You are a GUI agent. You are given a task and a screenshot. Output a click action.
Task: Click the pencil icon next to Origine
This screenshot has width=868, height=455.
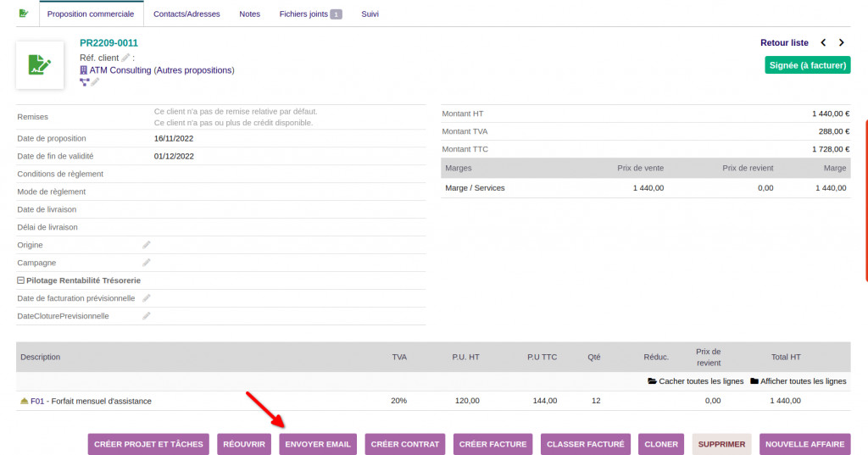[x=147, y=245]
